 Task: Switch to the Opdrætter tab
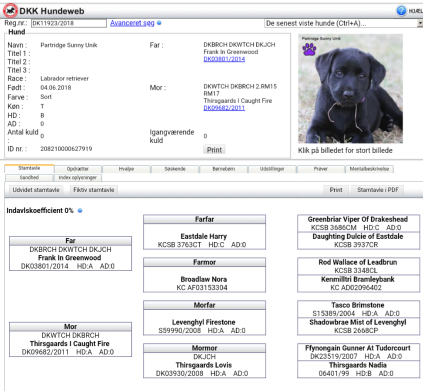tap(78, 169)
